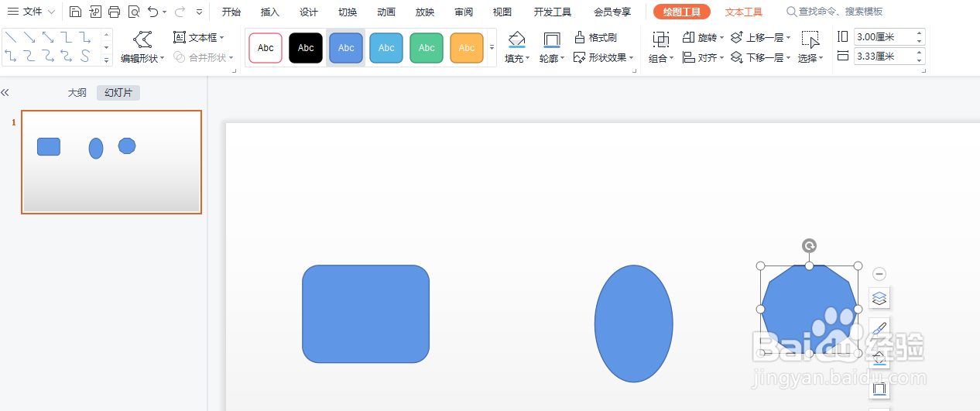
Task: Click the Export to PDF icon
Action: [x=95, y=12]
